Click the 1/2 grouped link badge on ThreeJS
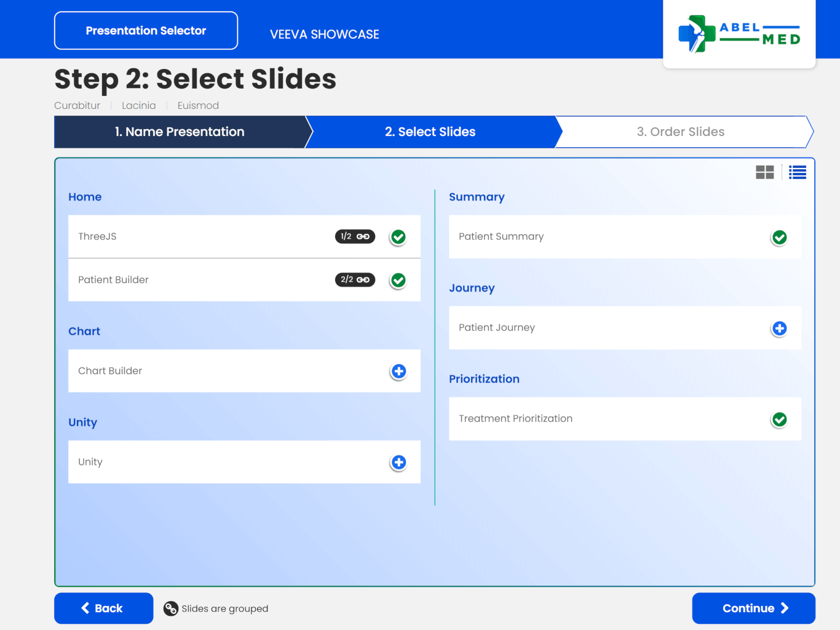The width and height of the screenshot is (840, 630). pyautogui.click(x=355, y=236)
